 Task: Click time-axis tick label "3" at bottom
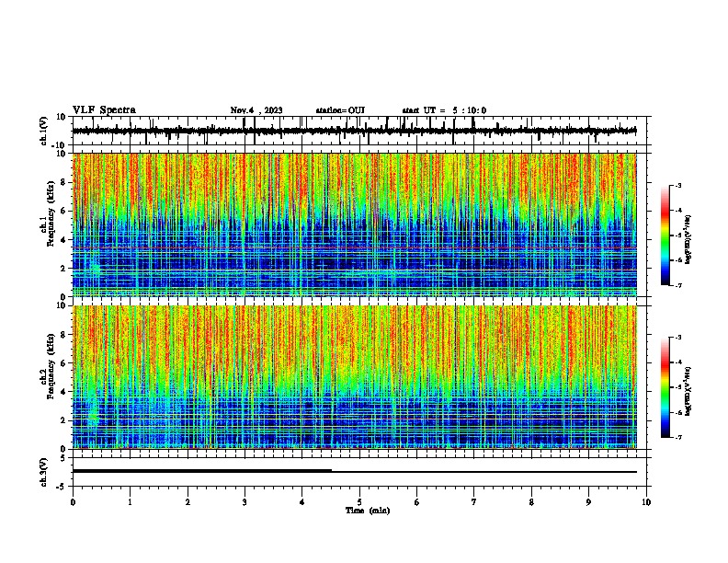(245, 502)
